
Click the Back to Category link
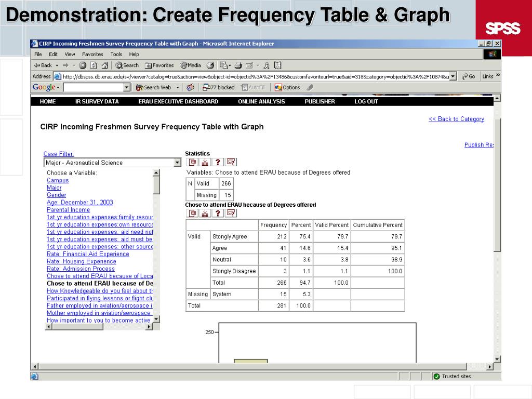click(456, 119)
